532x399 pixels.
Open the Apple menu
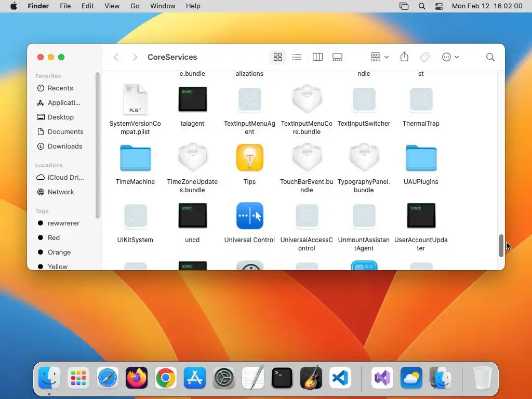click(14, 6)
